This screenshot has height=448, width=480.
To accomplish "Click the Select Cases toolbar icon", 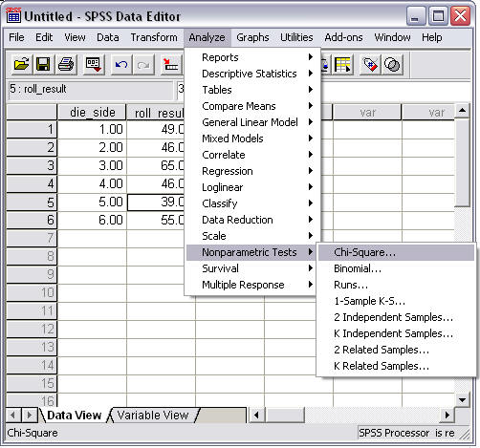I will (342, 65).
